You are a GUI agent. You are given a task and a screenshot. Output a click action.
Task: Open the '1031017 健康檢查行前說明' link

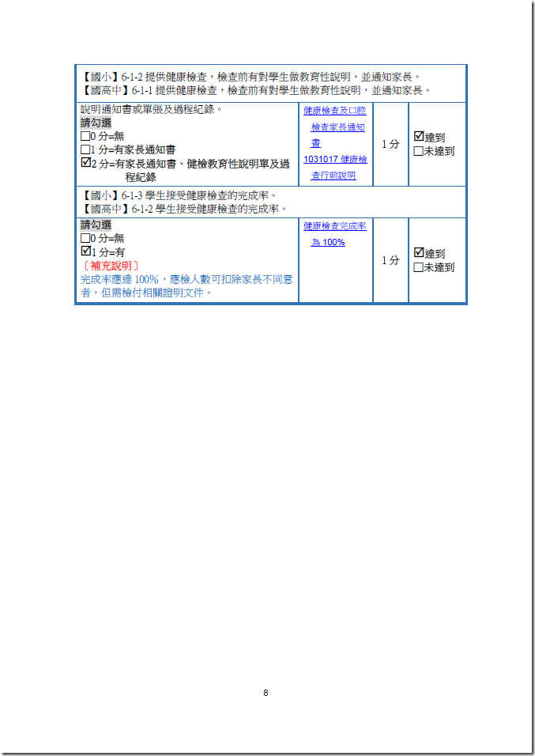[x=335, y=168]
